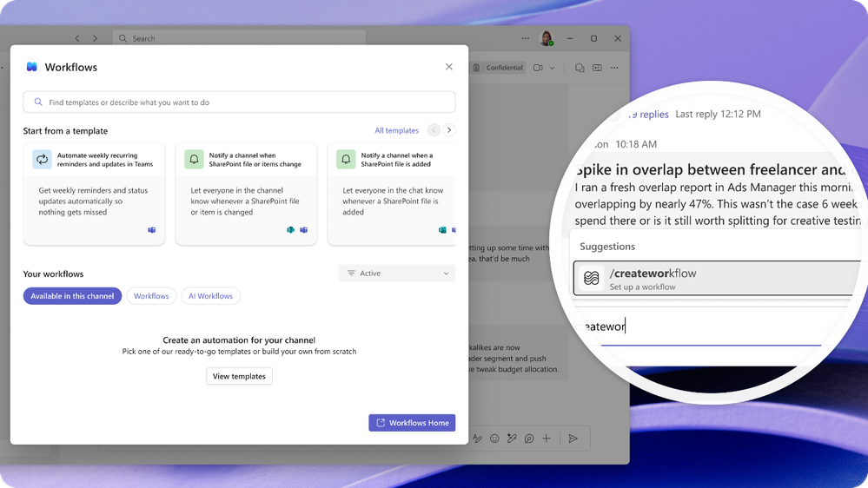Toggle the panel layout icon in channel header
868x488 pixels.
597,68
